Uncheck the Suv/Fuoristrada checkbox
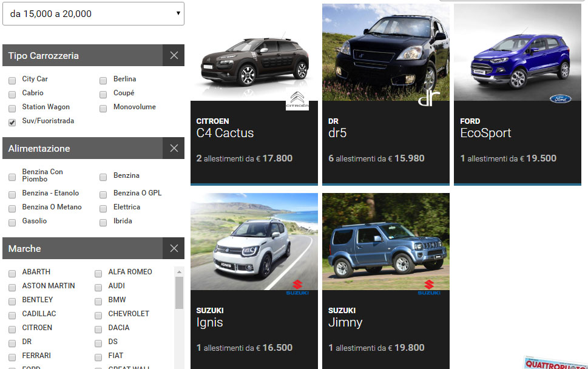The image size is (588, 369). click(12, 123)
